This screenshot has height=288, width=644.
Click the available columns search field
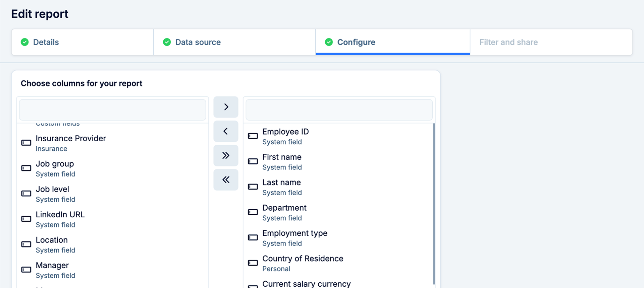[x=112, y=110]
